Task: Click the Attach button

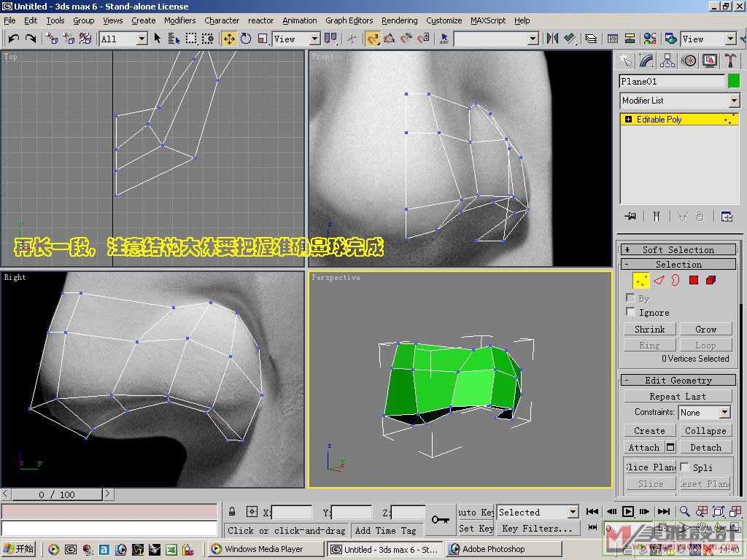Action: pos(644,447)
